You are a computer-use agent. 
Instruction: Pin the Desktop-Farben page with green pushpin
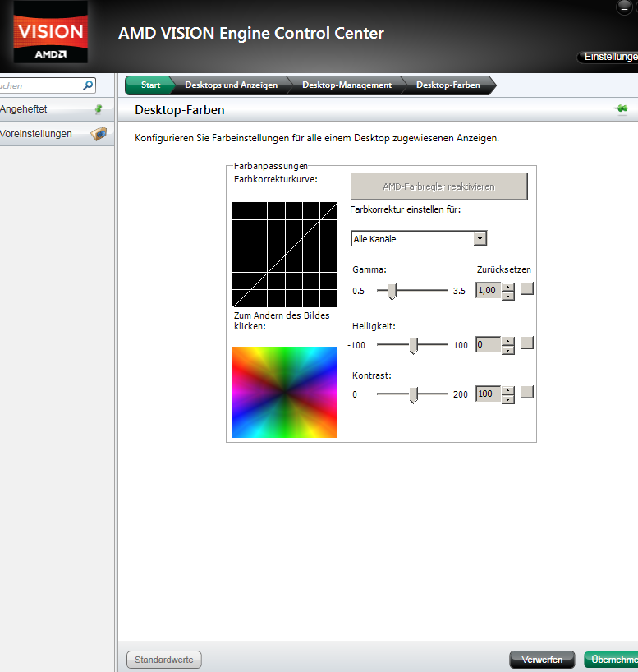pyautogui.click(x=622, y=109)
